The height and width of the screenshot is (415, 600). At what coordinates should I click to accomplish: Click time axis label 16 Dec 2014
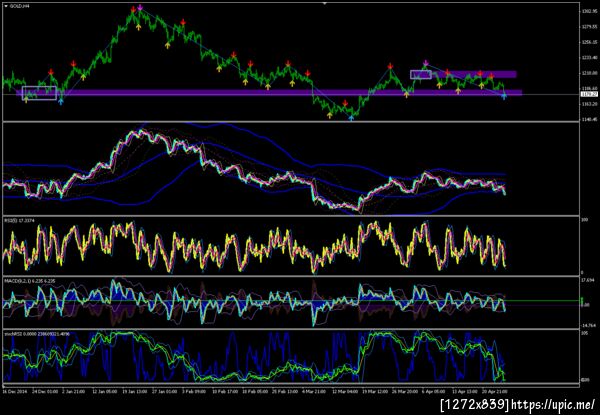click(14, 392)
